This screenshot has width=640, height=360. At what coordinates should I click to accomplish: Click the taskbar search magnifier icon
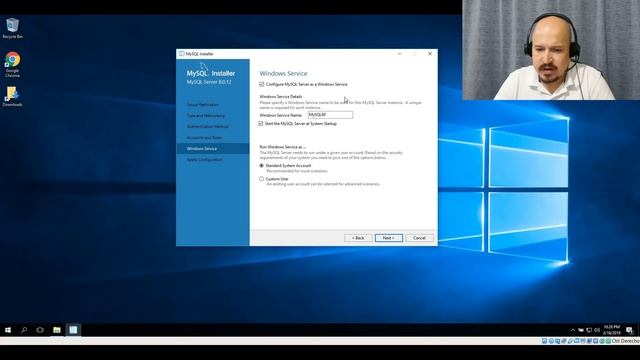click(24, 330)
